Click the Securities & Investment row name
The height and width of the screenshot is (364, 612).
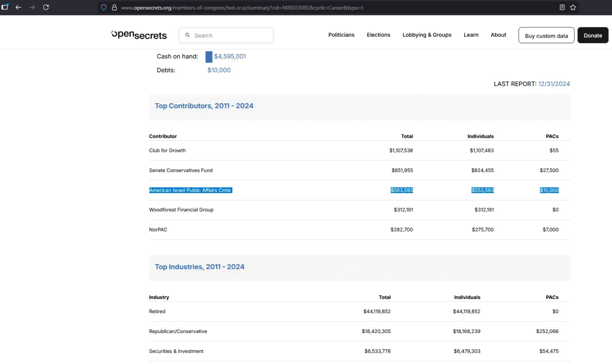tap(176, 351)
